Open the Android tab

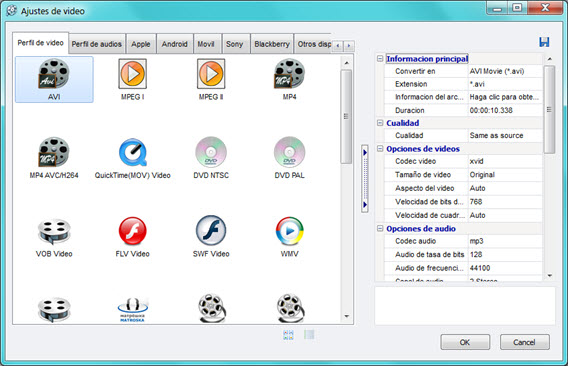pyautogui.click(x=175, y=44)
